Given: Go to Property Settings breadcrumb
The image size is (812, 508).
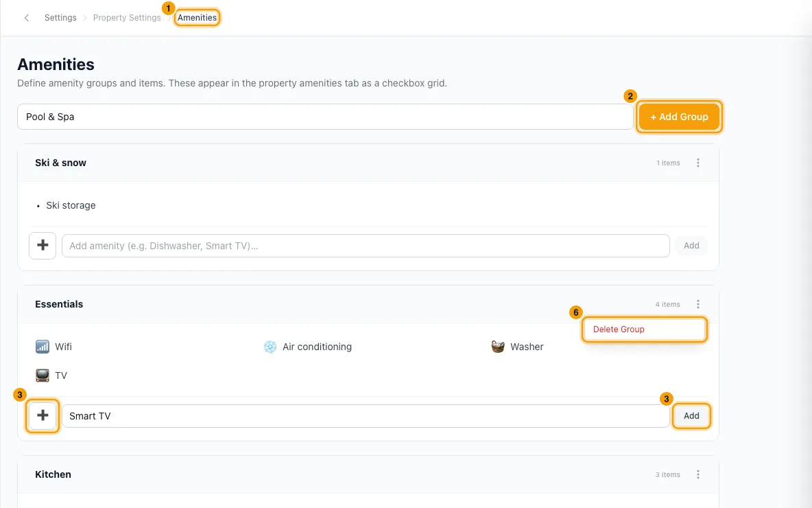Looking at the screenshot, I should [x=127, y=18].
